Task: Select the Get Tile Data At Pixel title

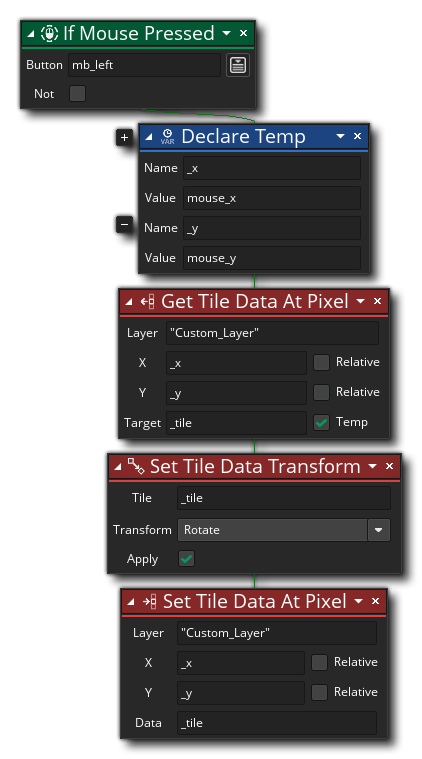Action: [x=255, y=302]
